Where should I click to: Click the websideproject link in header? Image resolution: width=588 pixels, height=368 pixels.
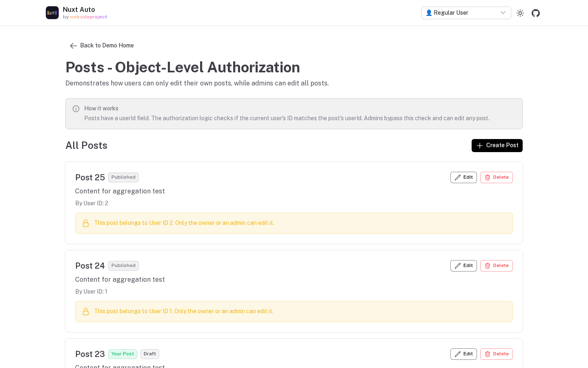click(x=88, y=17)
